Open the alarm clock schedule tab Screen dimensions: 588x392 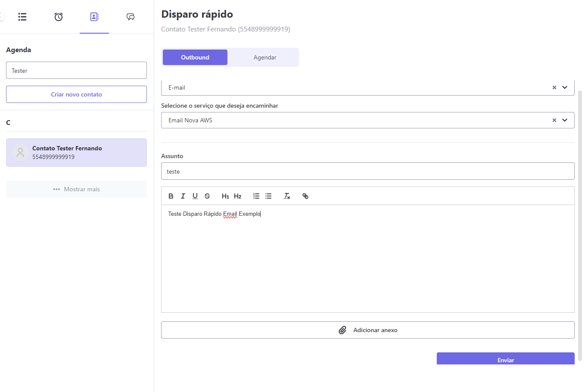pos(59,17)
